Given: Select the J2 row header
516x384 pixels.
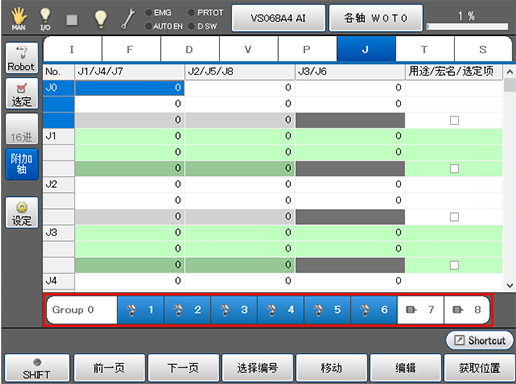Looking at the screenshot, I should click(x=58, y=184).
